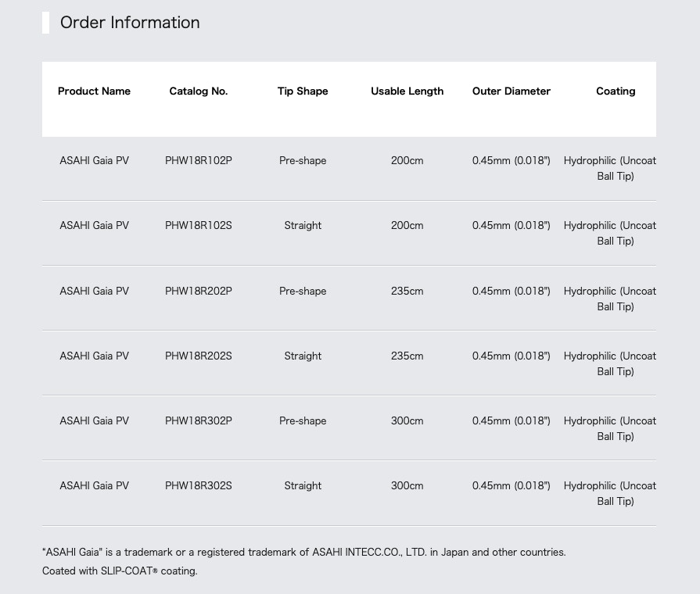
Task: Click the SLIP-COAT coating footnote text
Action: (x=120, y=571)
